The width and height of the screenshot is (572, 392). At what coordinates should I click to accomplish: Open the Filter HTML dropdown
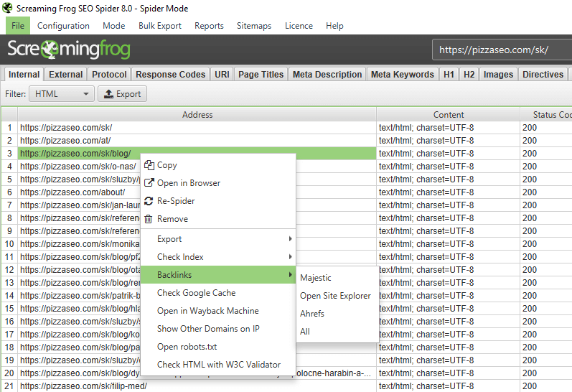62,94
